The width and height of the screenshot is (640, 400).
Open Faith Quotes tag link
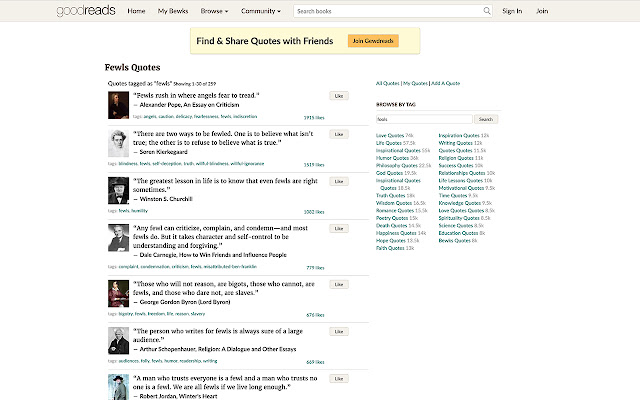pyautogui.click(x=390, y=248)
